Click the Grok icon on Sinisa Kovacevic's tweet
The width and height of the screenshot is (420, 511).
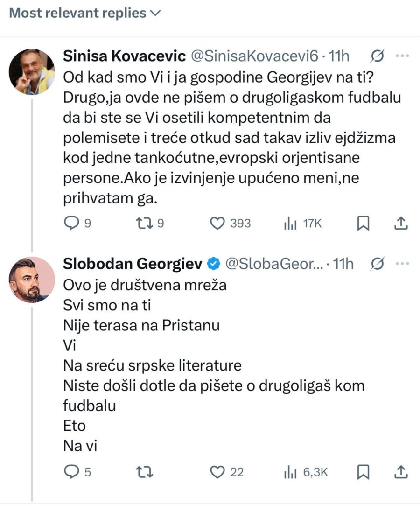tap(377, 56)
